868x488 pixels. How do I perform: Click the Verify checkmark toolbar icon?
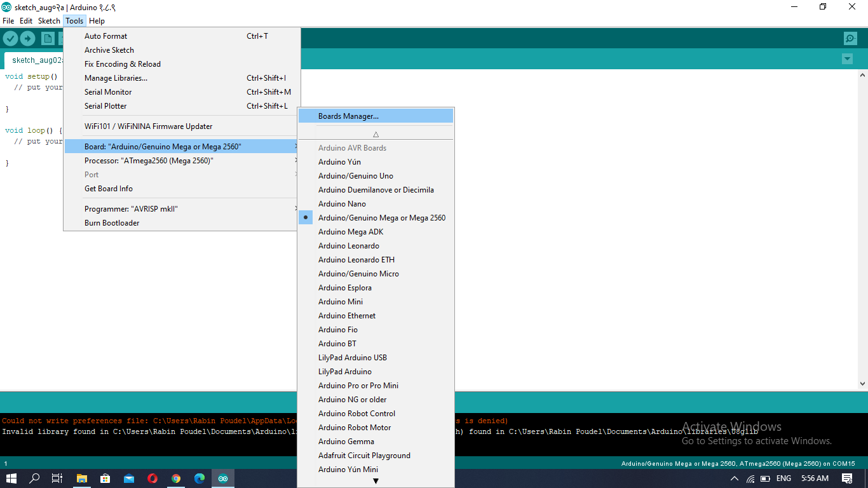[10, 39]
